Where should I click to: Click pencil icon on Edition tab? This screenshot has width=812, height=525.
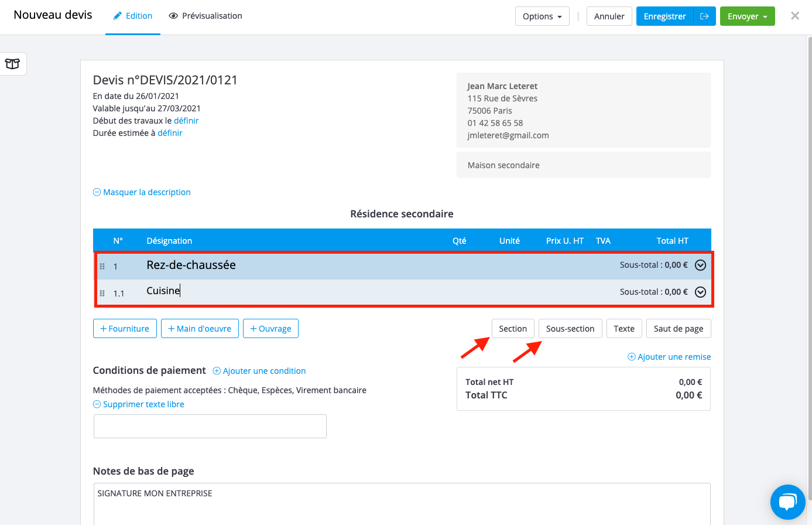118,16
